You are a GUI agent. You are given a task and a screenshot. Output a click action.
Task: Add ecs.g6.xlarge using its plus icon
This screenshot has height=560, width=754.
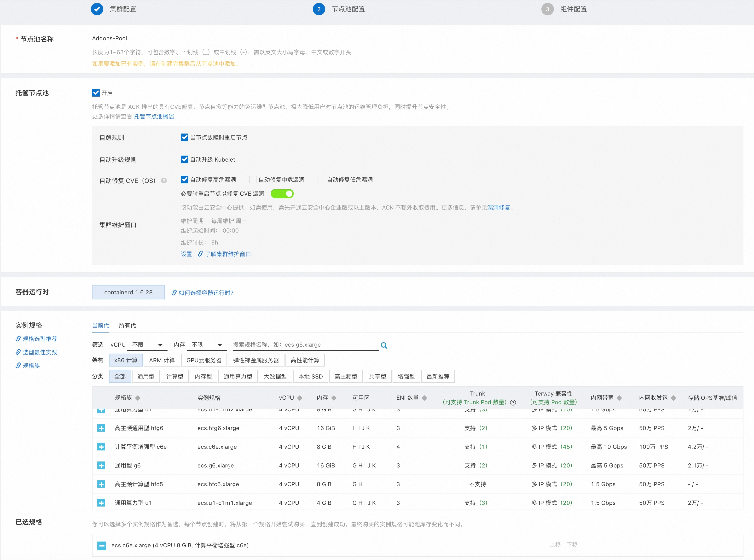click(x=101, y=465)
